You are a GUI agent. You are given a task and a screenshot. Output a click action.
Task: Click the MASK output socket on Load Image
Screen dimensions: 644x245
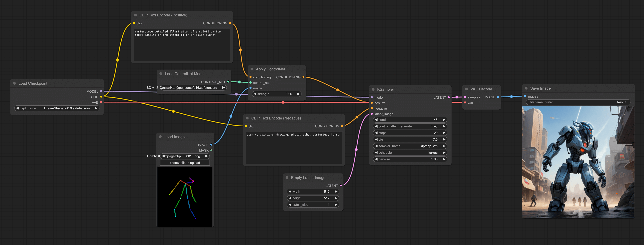(x=211, y=150)
